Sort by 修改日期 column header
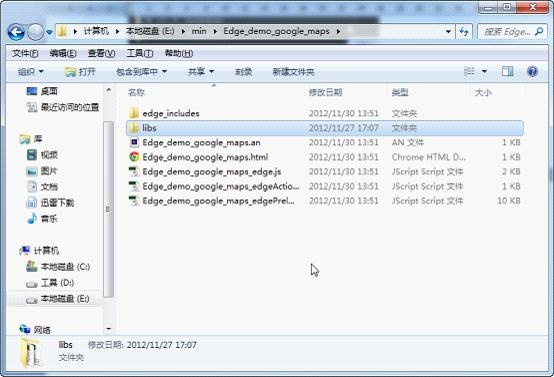554x377 pixels. [325, 93]
